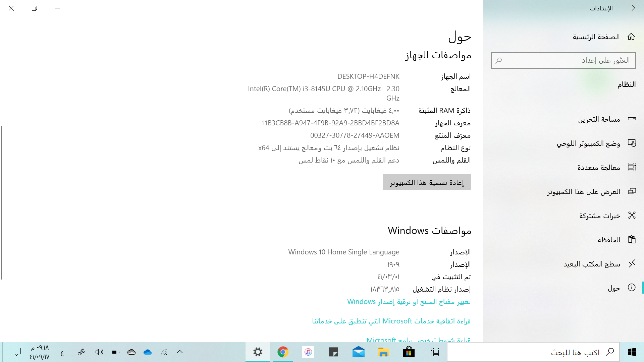Open the Clipboard settings icon
644x362 pixels.
(632, 240)
